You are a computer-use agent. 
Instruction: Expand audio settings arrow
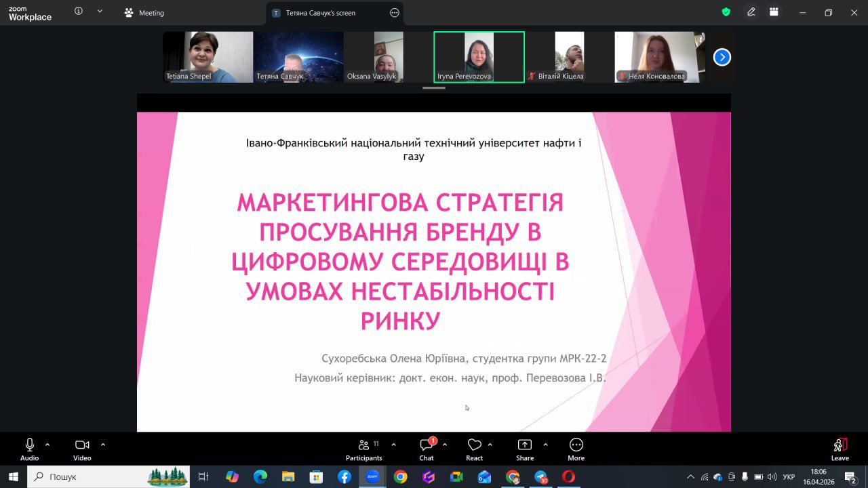coord(47,445)
